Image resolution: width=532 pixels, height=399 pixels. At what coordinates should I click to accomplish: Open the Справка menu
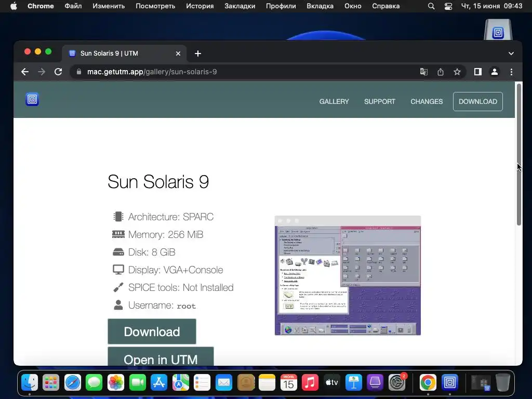pos(386,6)
